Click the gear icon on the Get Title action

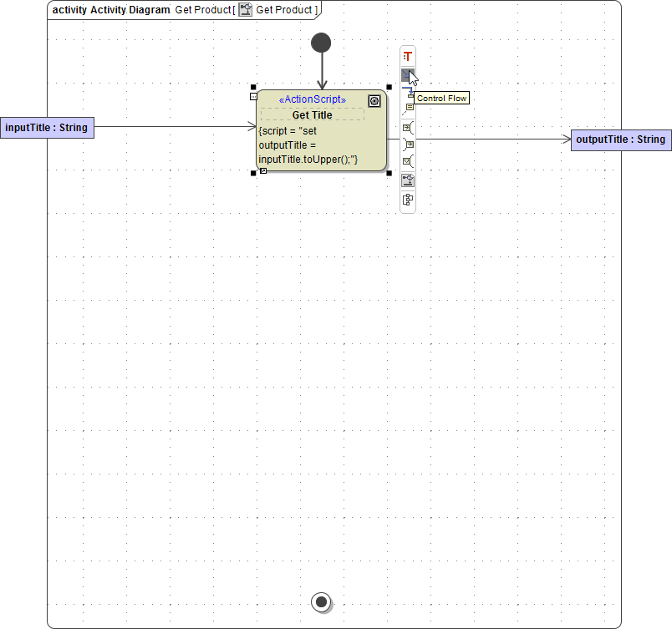(374, 100)
